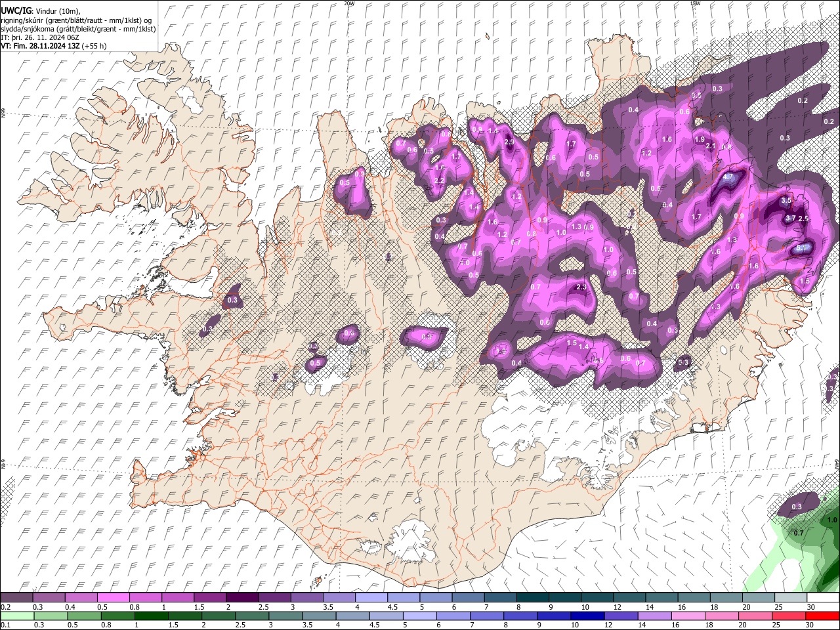Click the 15W longitude label
840x630 pixels.
tap(695, 3)
